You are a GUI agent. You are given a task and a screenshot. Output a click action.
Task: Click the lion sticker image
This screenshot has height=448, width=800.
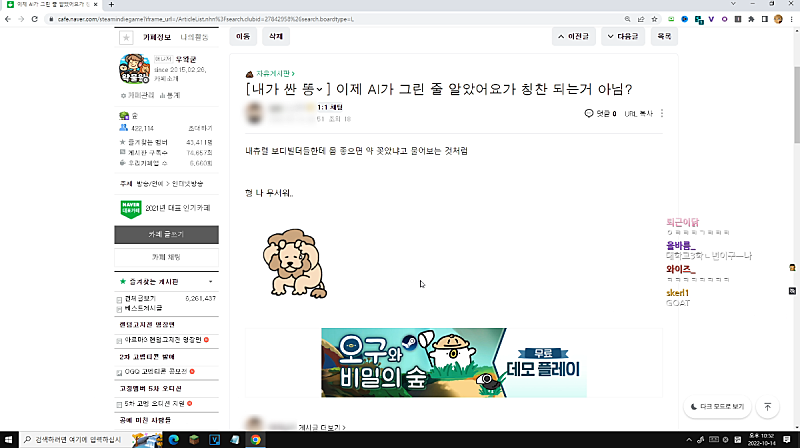tap(295, 263)
